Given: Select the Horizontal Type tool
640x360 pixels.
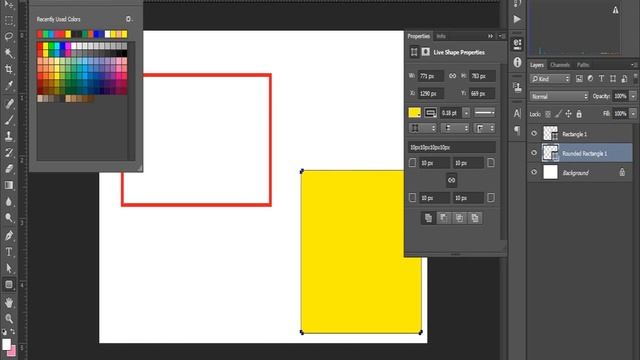Looking at the screenshot, I should point(9,252).
